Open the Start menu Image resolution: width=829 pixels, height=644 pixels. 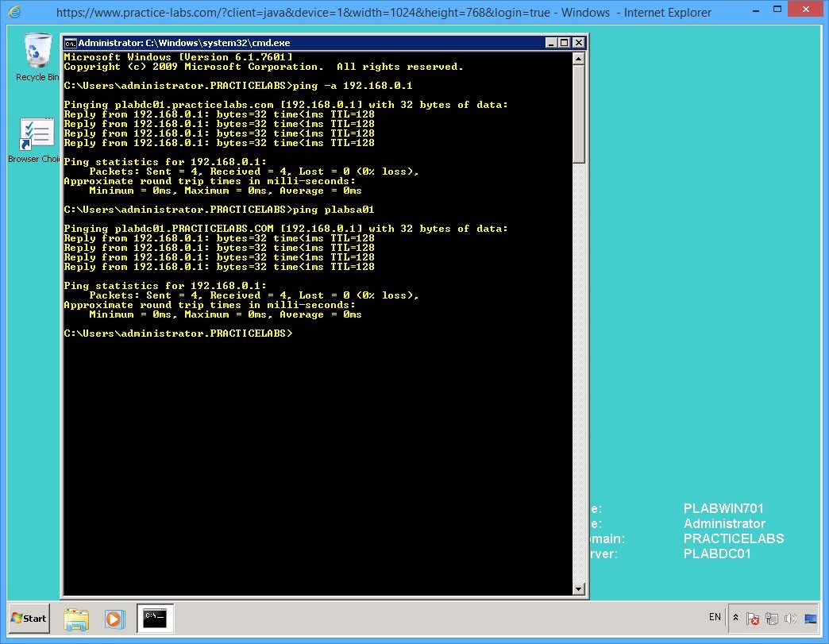pos(28,619)
